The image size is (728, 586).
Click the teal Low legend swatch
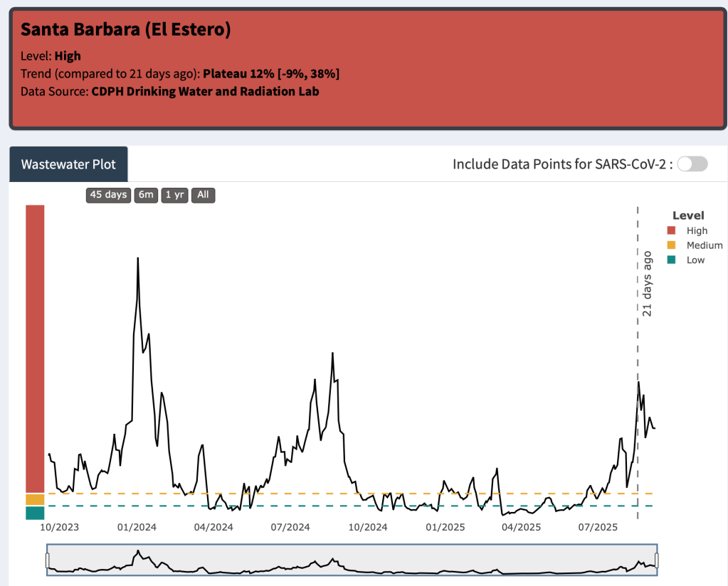[670, 260]
